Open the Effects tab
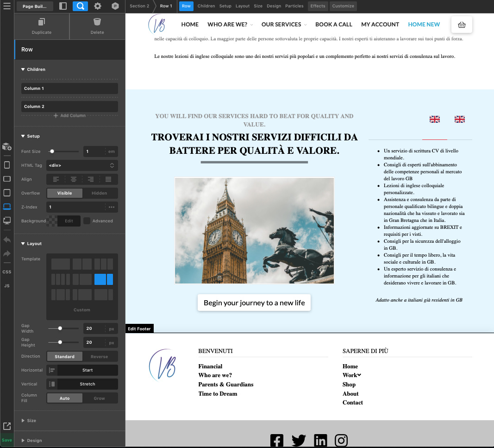 [x=318, y=6]
